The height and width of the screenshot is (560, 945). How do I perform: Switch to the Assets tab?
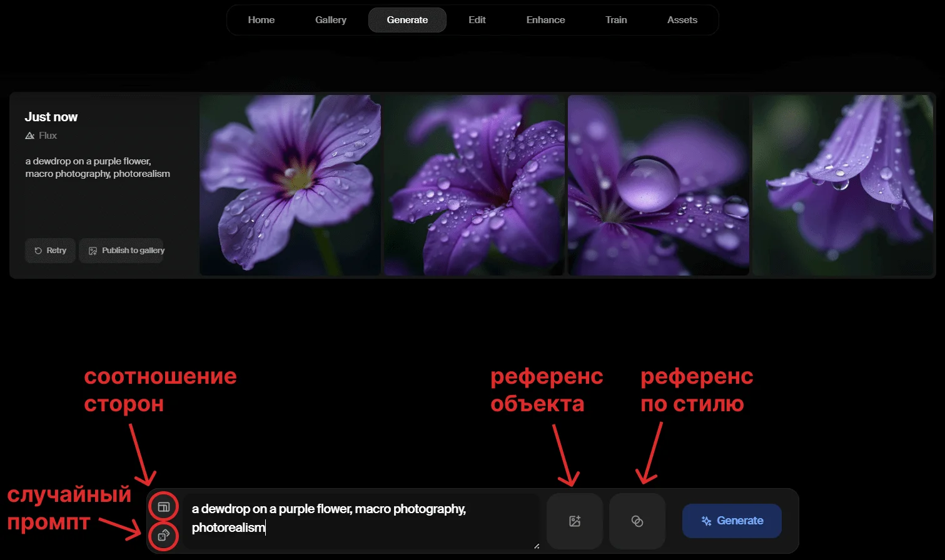point(682,19)
